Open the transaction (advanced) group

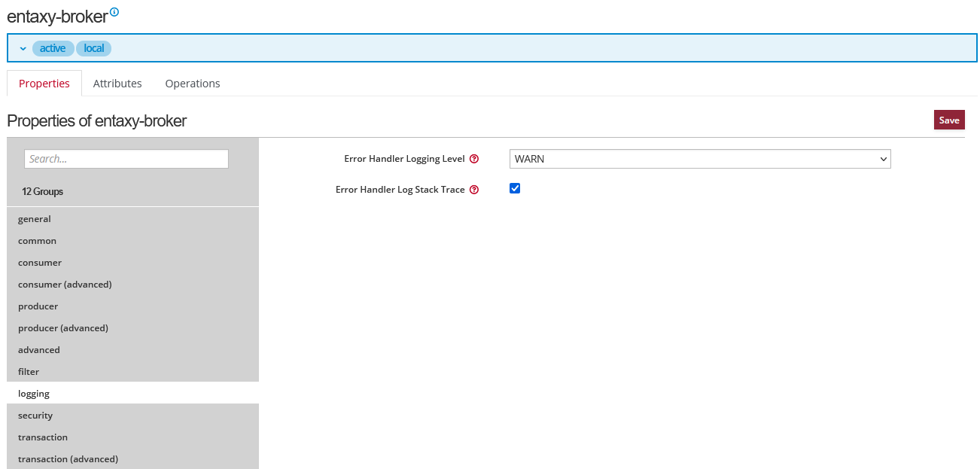[68, 459]
